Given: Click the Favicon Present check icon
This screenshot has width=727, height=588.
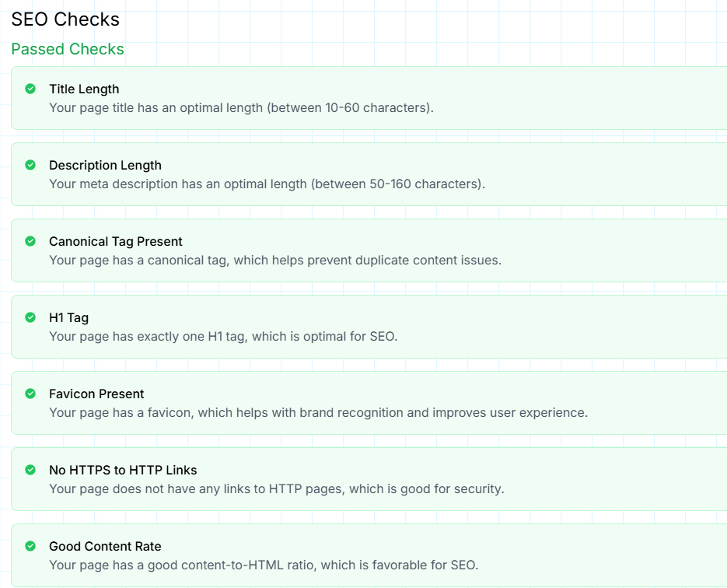Looking at the screenshot, I should coord(30,394).
